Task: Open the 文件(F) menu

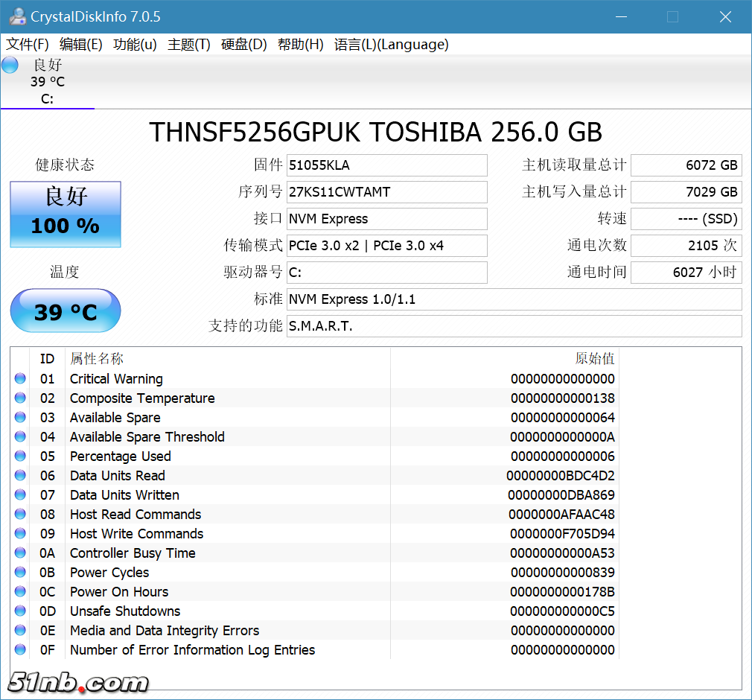Action: pyautogui.click(x=28, y=45)
